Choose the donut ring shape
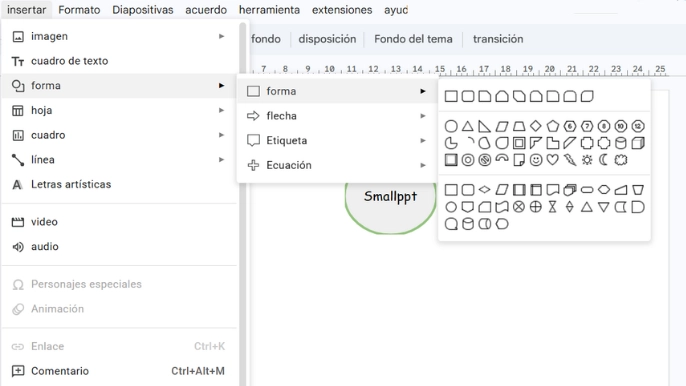 tap(468, 160)
